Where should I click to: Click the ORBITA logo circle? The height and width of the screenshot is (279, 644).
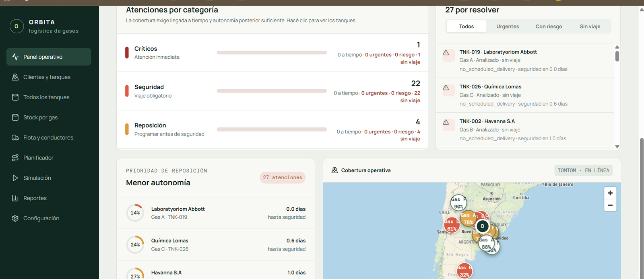click(x=17, y=26)
